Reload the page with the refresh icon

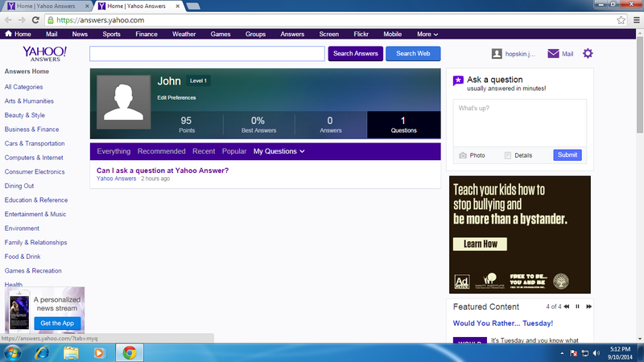(x=35, y=19)
